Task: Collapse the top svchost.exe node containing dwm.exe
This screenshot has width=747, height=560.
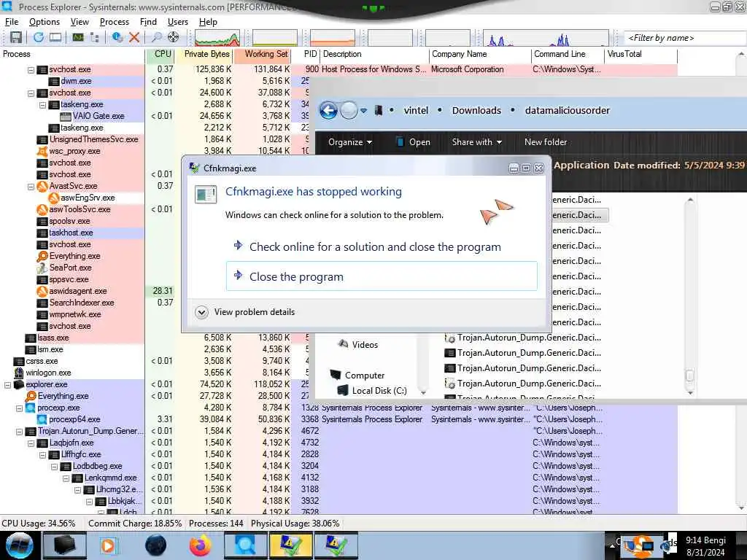Action: tap(31, 70)
